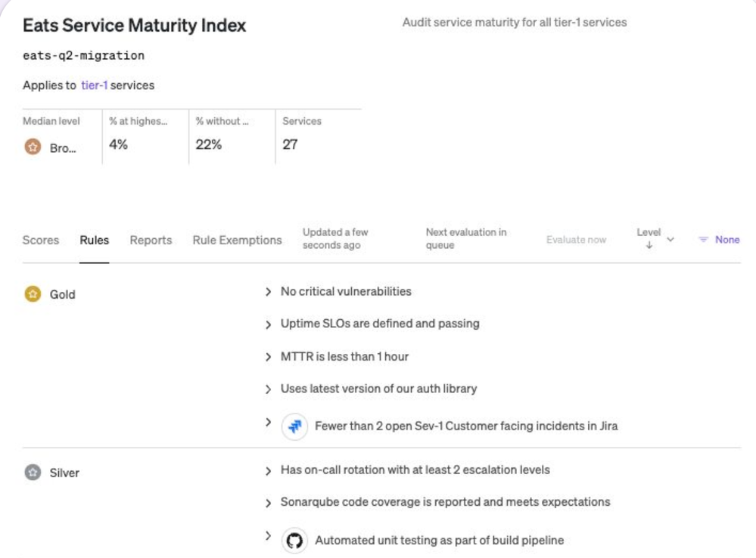Screen dimensions: 756x558
Task: Click the Silver level medal icon
Action: 33,473
